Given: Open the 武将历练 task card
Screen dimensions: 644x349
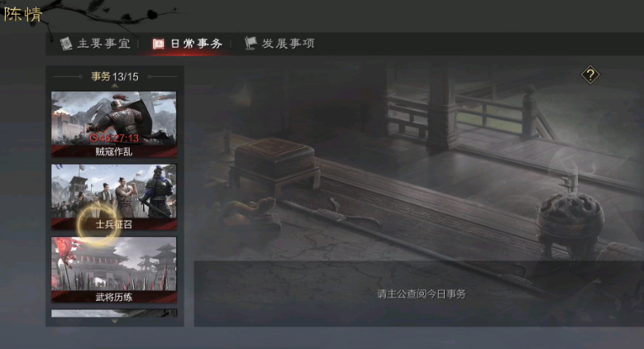Looking at the screenshot, I should (x=114, y=270).
